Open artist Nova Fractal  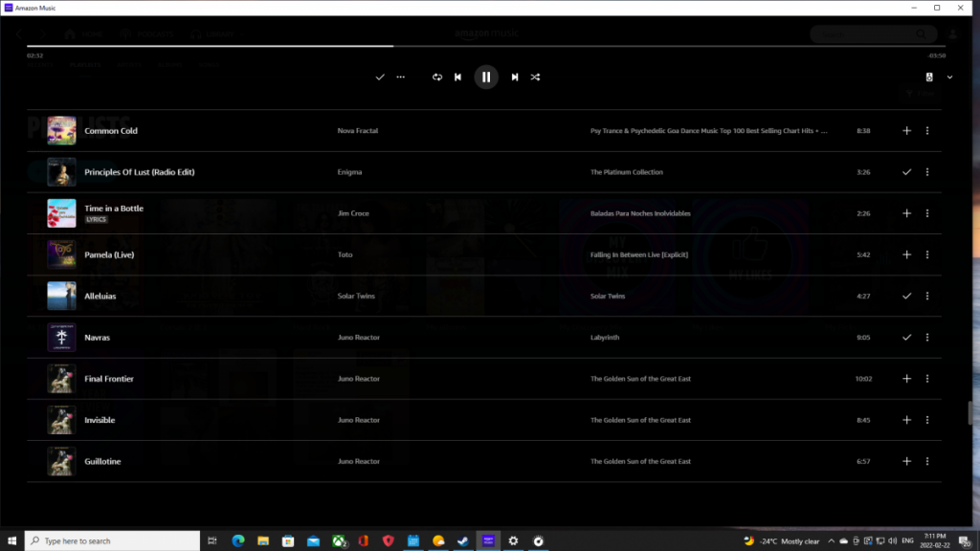tap(358, 130)
